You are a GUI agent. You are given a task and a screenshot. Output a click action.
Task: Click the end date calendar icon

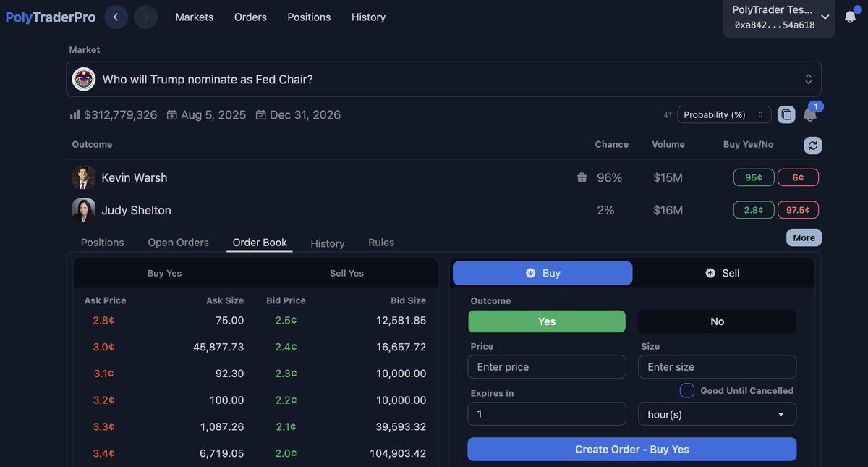pos(260,114)
